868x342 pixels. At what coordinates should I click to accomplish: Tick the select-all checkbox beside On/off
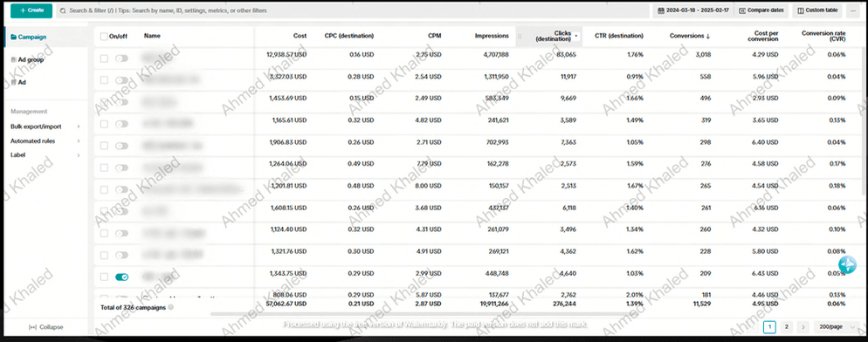coord(104,37)
